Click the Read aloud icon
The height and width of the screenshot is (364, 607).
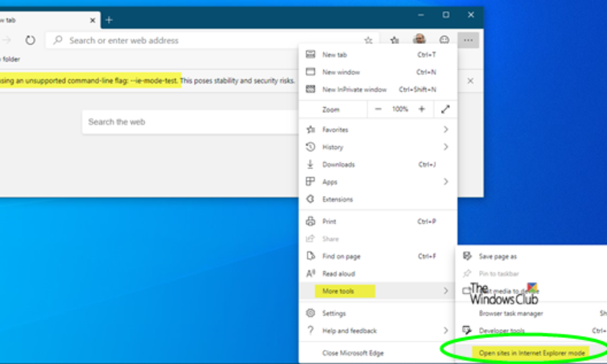(x=311, y=274)
